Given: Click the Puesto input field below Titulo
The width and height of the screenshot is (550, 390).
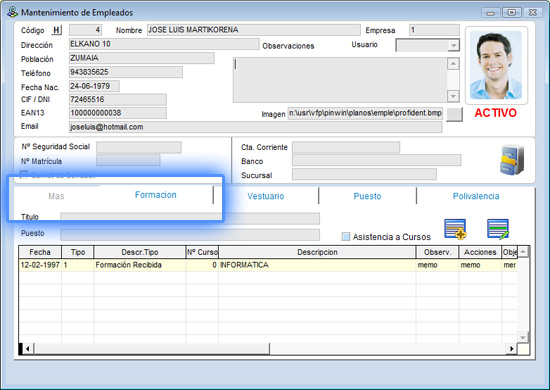Looking at the screenshot, I should 190,235.
